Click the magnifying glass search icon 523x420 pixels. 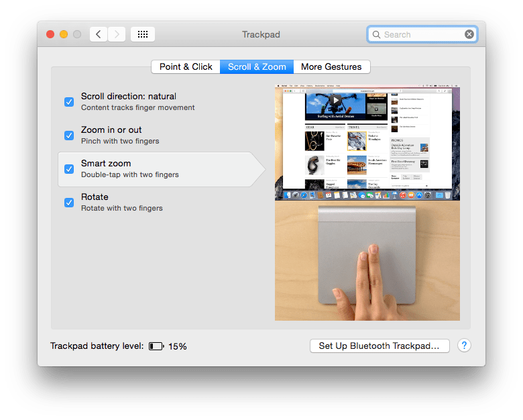pos(377,34)
